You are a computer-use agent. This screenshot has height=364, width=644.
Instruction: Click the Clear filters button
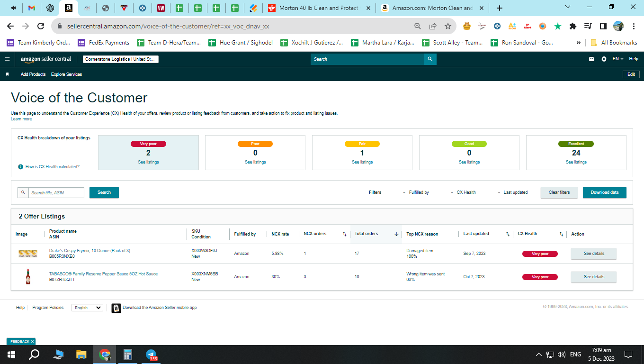(559, 192)
